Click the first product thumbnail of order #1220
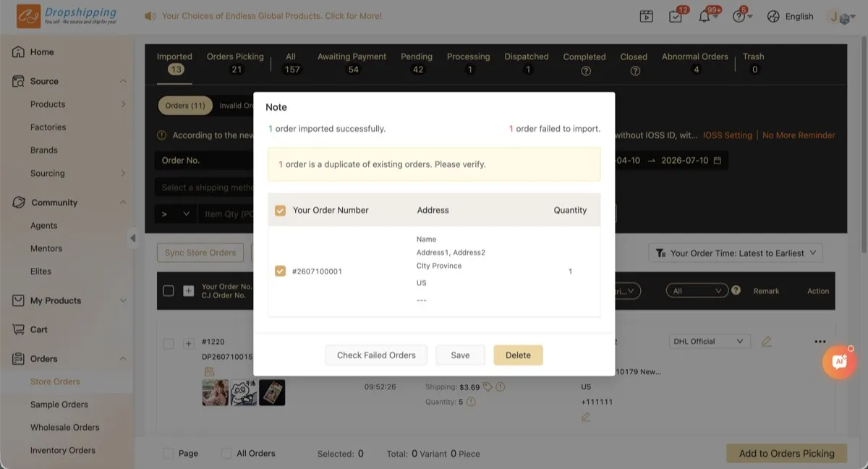 [x=215, y=392]
